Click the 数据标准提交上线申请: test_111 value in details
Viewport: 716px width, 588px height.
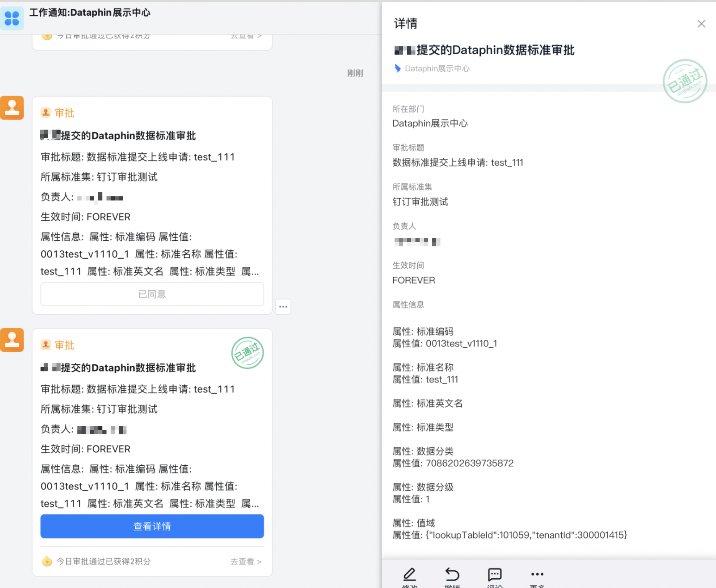(x=458, y=163)
